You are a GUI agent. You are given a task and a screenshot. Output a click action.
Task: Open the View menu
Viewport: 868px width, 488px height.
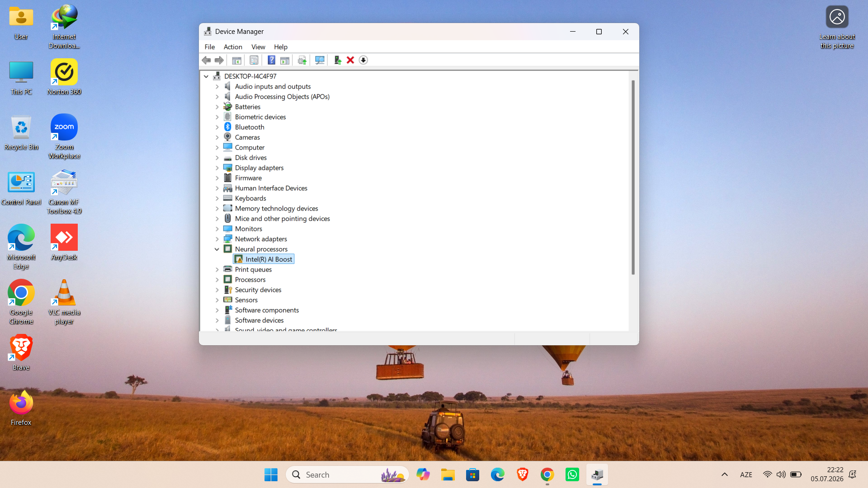pos(258,47)
